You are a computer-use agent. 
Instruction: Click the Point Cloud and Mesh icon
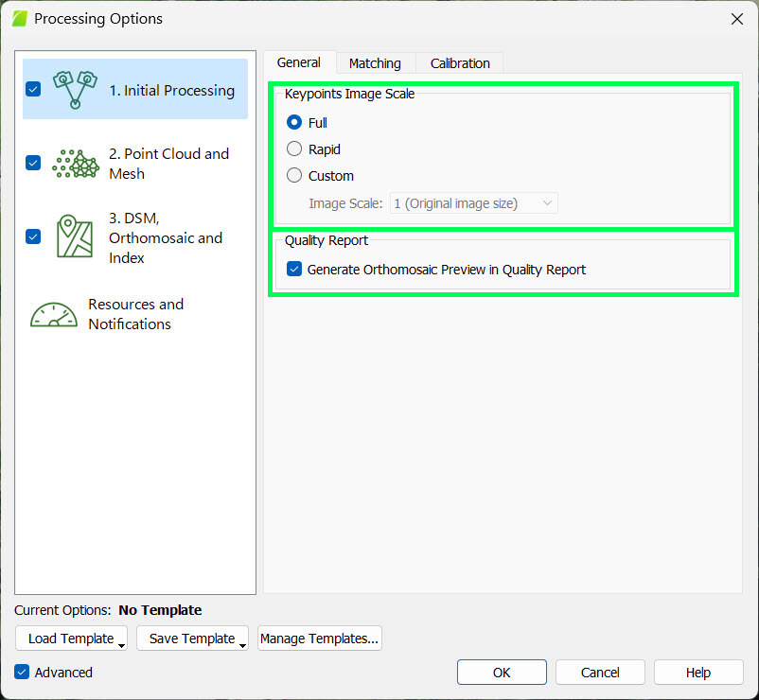click(x=76, y=163)
